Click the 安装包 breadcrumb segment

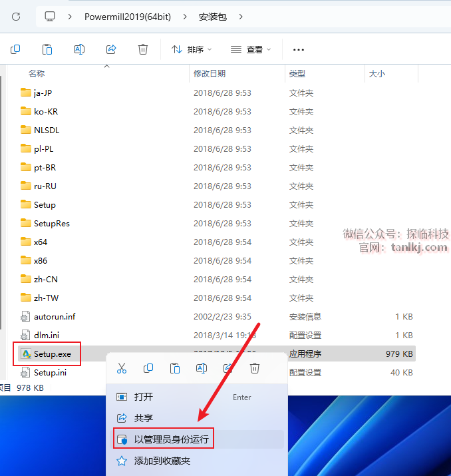pos(213,17)
